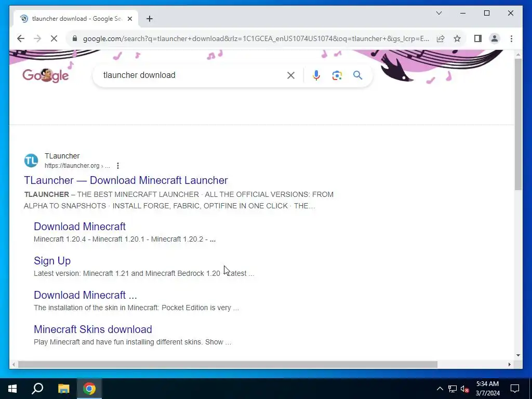Click the Chrome taskbar icon
The height and width of the screenshot is (399, 532).
point(89,389)
